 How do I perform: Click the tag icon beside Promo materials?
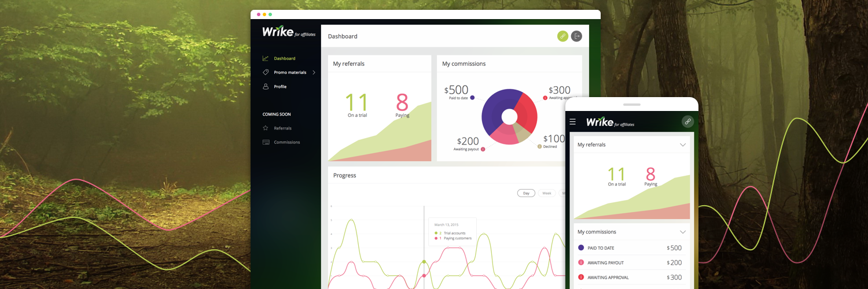pyautogui.click(x=266, y=72)
